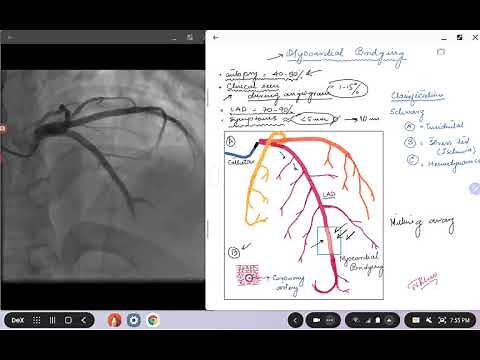Click the LAD coronary diagram
This screenshot has width=480, height=360.
(304, 215)
